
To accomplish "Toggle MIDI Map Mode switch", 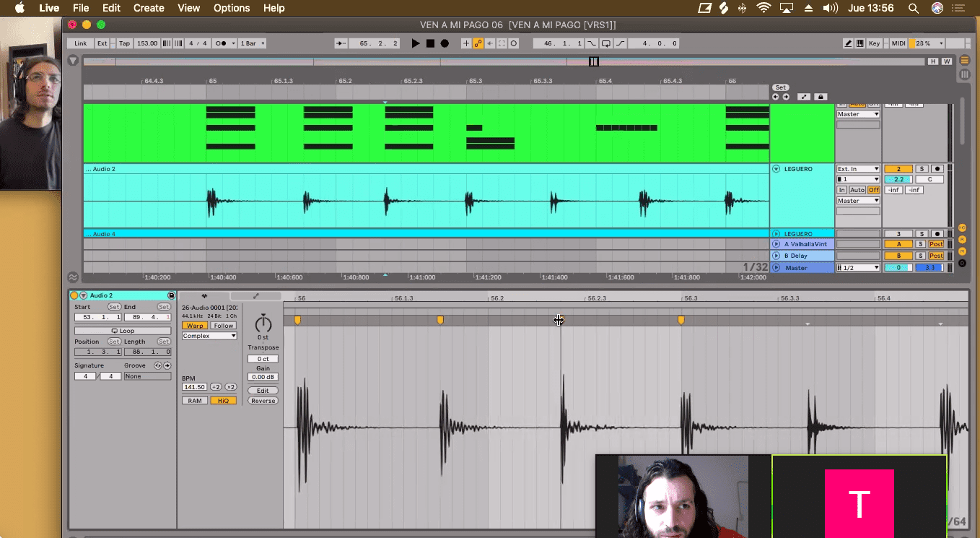I will click(x=898, y=43).
